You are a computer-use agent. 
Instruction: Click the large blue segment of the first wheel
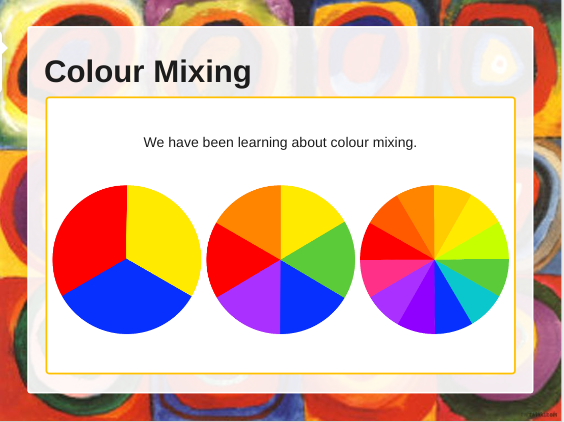[x=127, y=300]
